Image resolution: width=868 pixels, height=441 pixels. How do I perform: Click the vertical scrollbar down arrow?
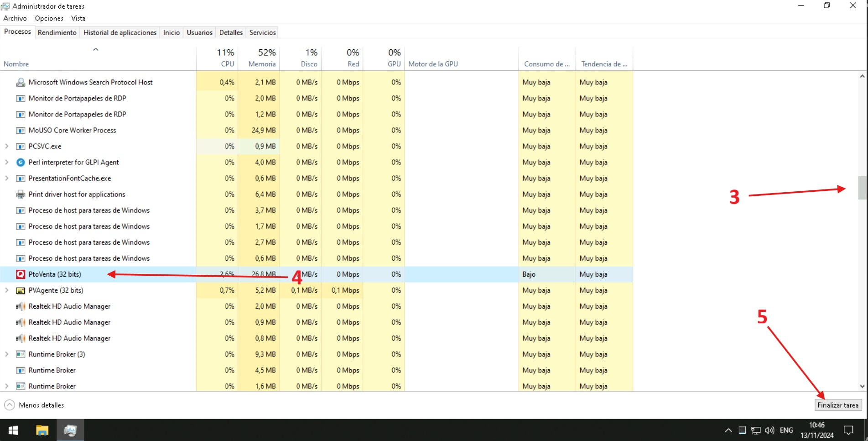862,386
